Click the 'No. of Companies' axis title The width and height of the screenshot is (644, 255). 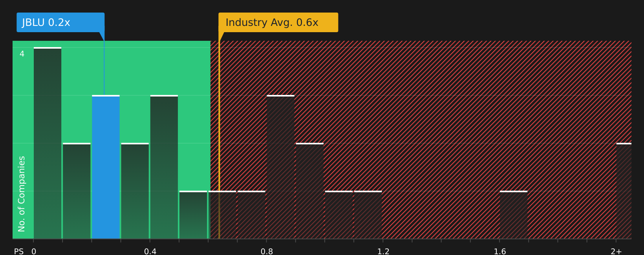[x=22, y=194]
